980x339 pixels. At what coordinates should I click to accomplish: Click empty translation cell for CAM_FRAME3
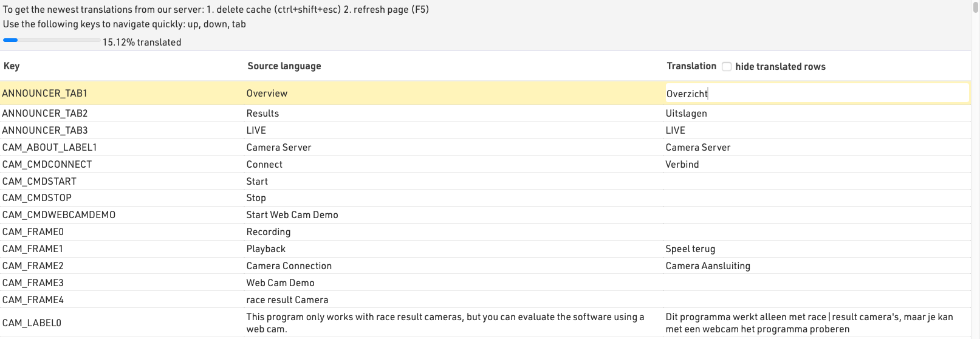(x=816, y=283)
